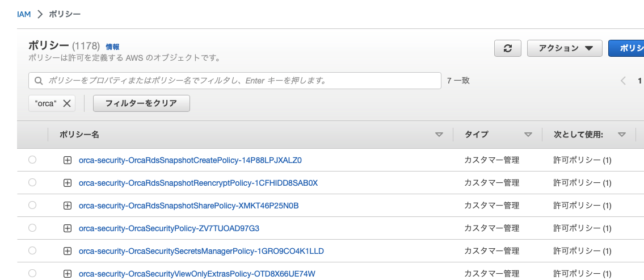Select radio button for OrcaSecuritySecretsManagerPolicy

pyautogui.click(x=32, y=250)
